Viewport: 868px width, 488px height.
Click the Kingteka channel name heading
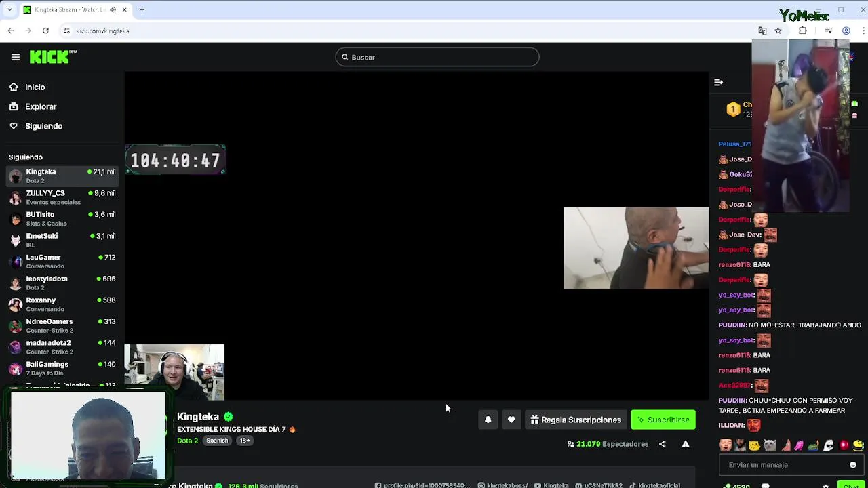[x=198, y=417]
